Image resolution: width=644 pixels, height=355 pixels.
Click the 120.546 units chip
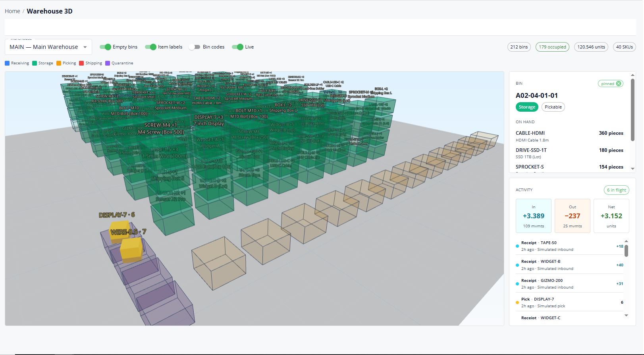(x=591, y=47)
